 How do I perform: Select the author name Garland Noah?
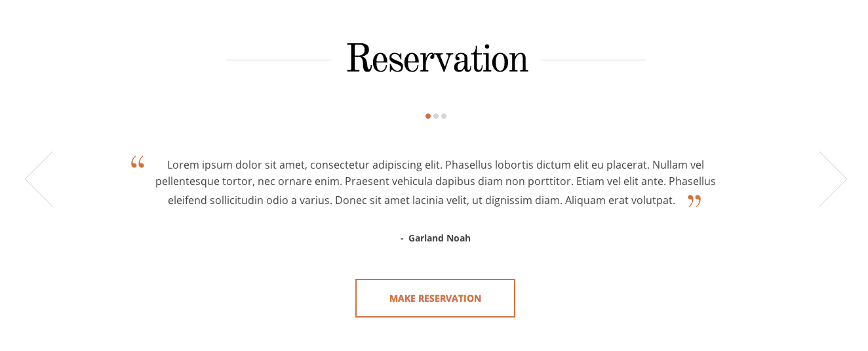coord(439,238)
